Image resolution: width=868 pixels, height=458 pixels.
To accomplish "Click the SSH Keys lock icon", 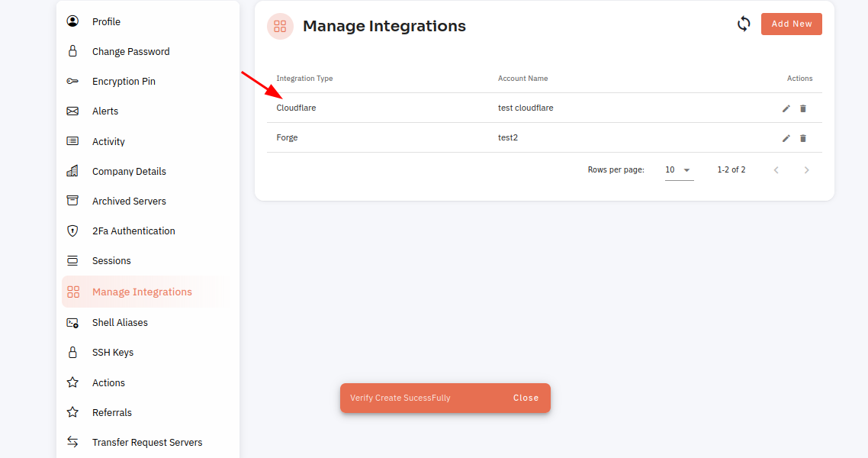I will pyautogui.click(x=72, y=352).
